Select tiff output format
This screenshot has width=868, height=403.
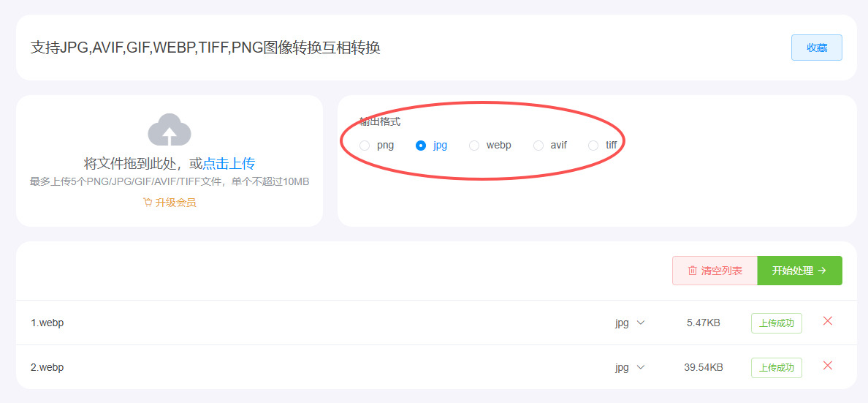pos(593,146)
